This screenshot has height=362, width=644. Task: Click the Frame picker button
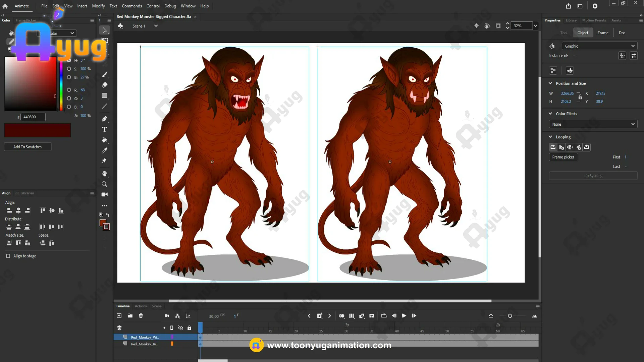click(563, 157)
